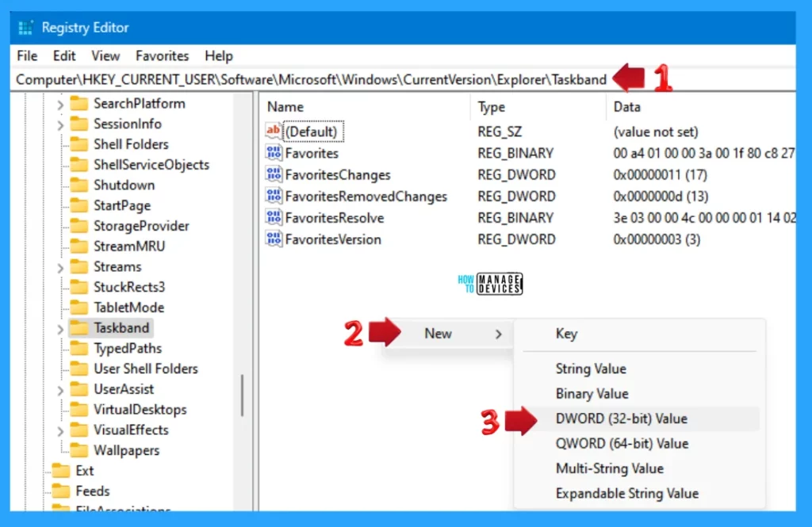
Task: Expand the SessionInfo key
Action: (x=60, y=124)
